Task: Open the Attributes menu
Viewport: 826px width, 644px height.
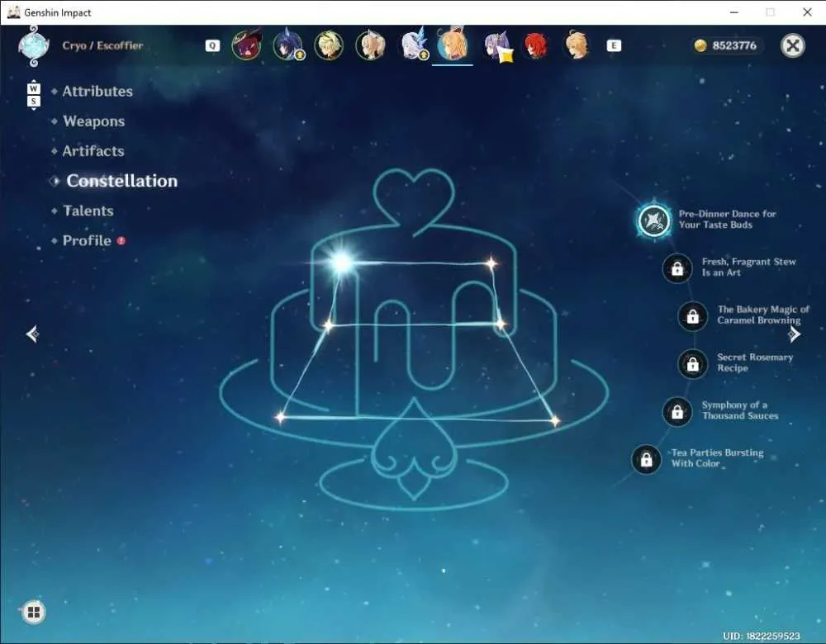Action: [x=97, y=91]
